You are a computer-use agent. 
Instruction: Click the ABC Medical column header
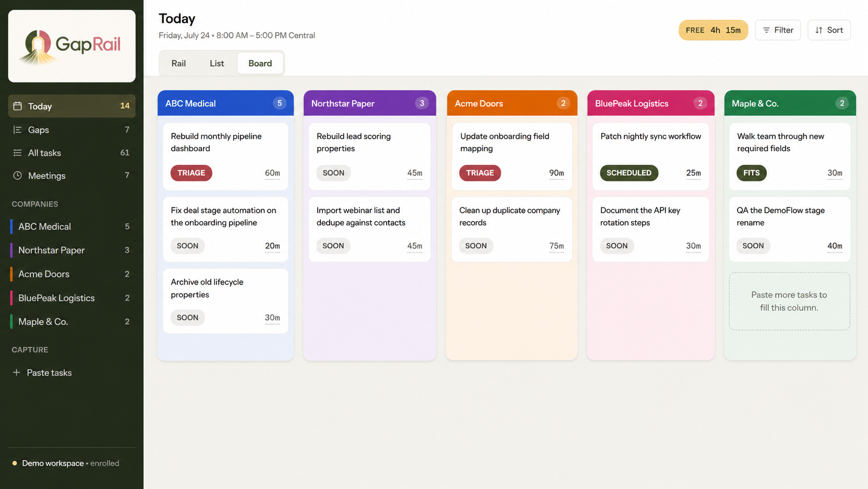(x=226, y=103)
